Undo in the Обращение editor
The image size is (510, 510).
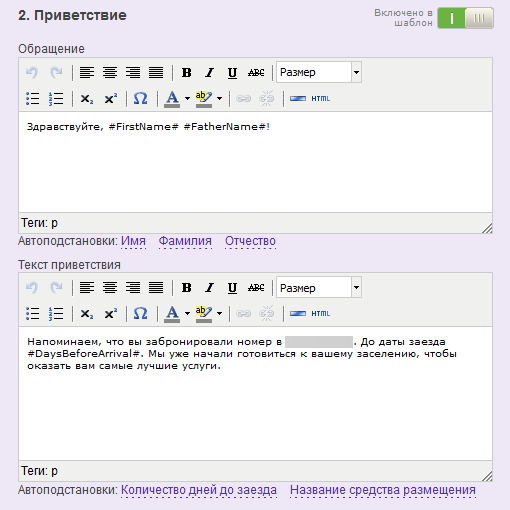32,72
